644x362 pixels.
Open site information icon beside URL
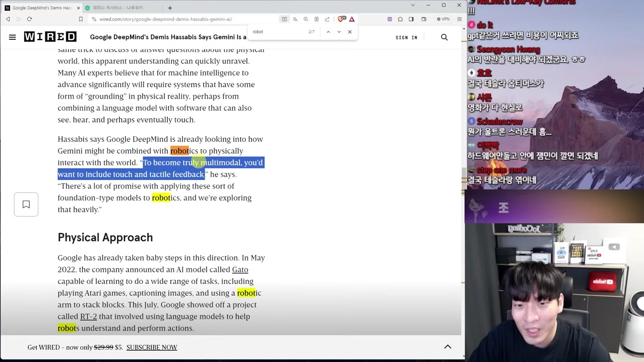(94, 19)
